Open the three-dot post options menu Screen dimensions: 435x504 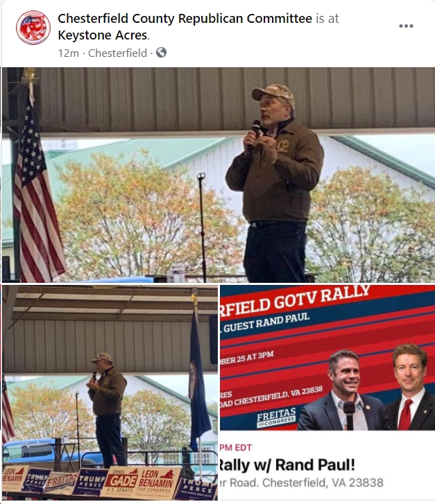tap(406, 26)
